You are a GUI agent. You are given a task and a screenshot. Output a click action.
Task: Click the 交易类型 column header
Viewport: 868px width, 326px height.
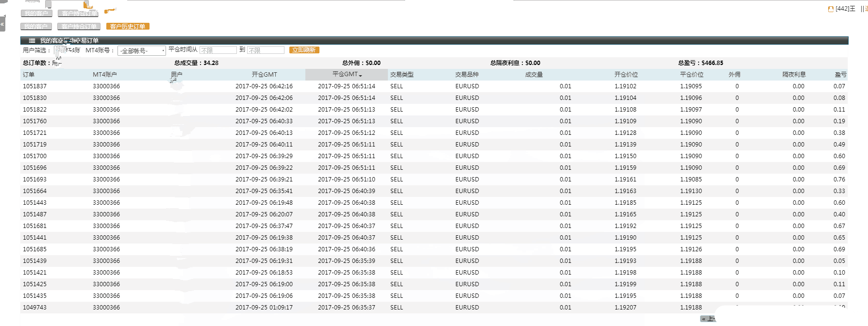click(401, 75)
